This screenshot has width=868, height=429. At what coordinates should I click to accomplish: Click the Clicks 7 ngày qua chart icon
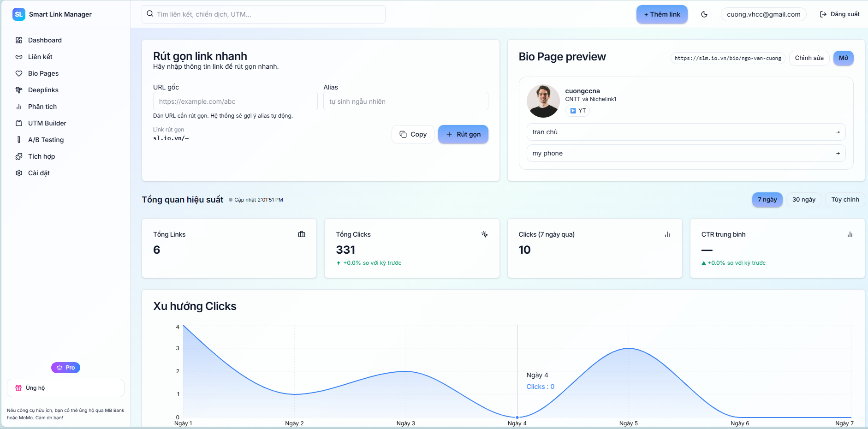pos(667,234)
